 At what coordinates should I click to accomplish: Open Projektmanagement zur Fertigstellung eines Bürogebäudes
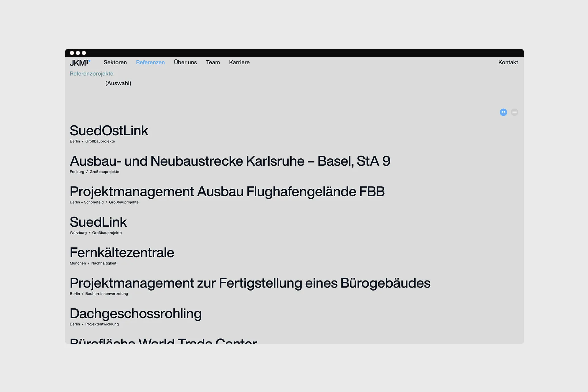250,283
